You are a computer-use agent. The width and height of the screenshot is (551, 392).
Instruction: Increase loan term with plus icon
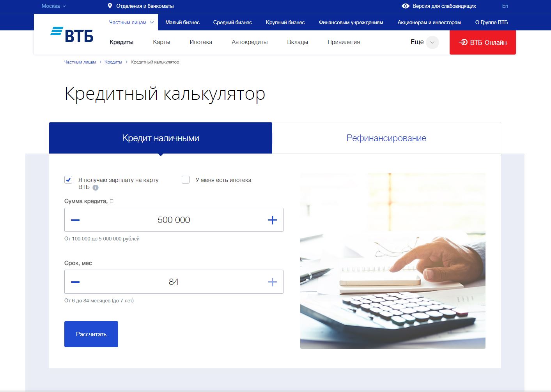pyautogui.click(x=272, y=282)
